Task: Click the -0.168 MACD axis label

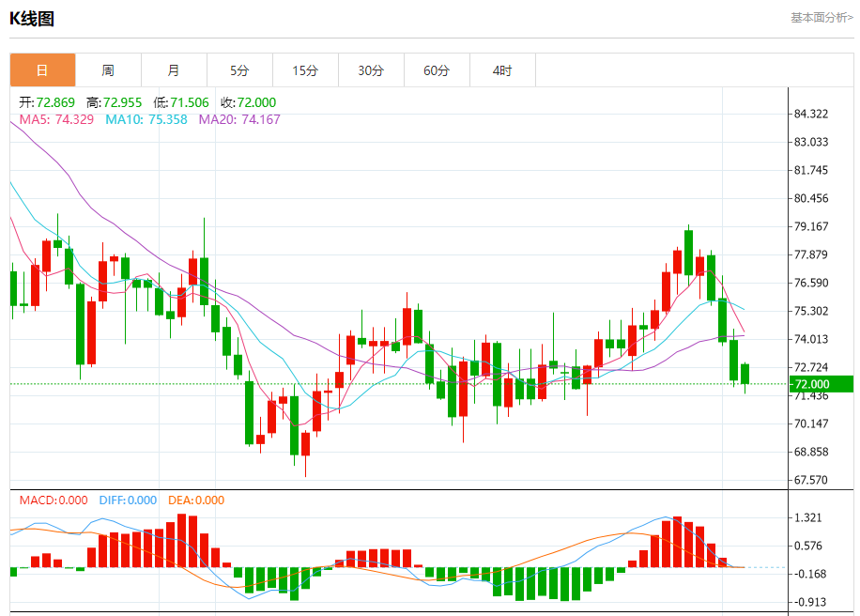Action: (x=809, y=574)
